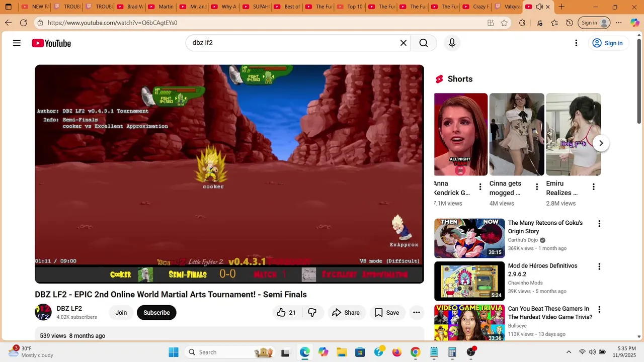Sign in to YouTube
This screenshot has height=362, width=644.
[607, 43]
